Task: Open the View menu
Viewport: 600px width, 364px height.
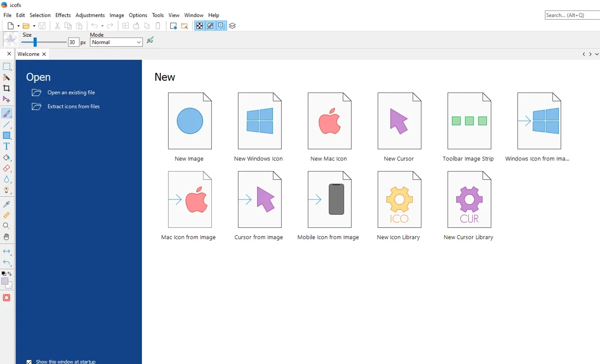Action: (x=174, y=15)
